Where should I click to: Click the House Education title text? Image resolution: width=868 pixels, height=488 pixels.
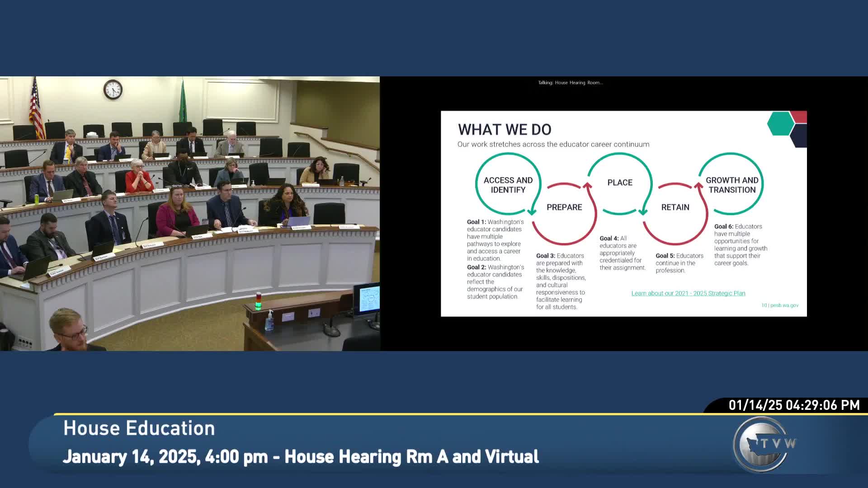tap(139, 428)
